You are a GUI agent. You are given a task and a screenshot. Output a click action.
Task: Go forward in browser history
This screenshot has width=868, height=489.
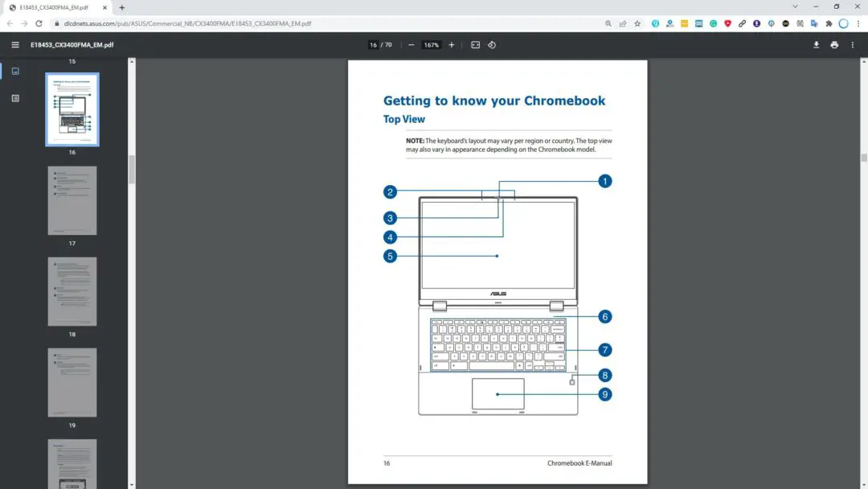(24, 24)
